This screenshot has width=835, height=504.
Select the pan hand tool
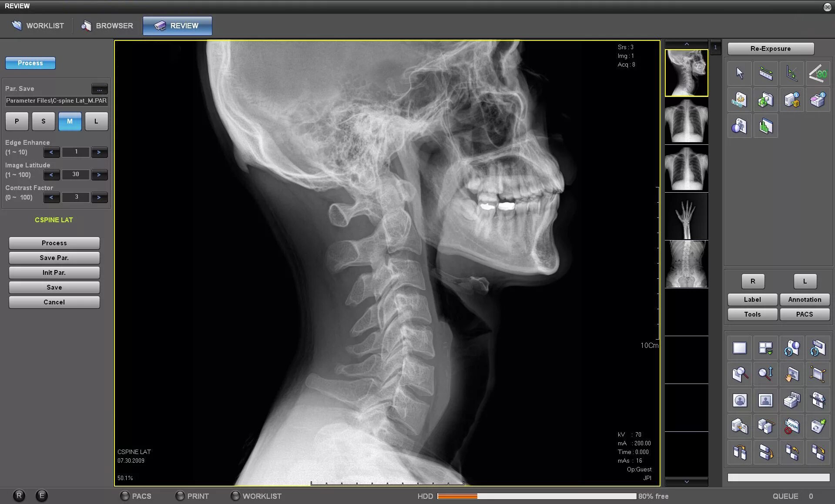click(x=792, y=374)
